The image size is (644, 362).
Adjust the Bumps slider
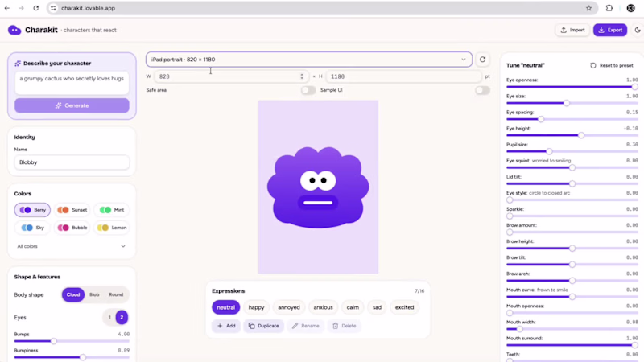click(x=72, y=341)
